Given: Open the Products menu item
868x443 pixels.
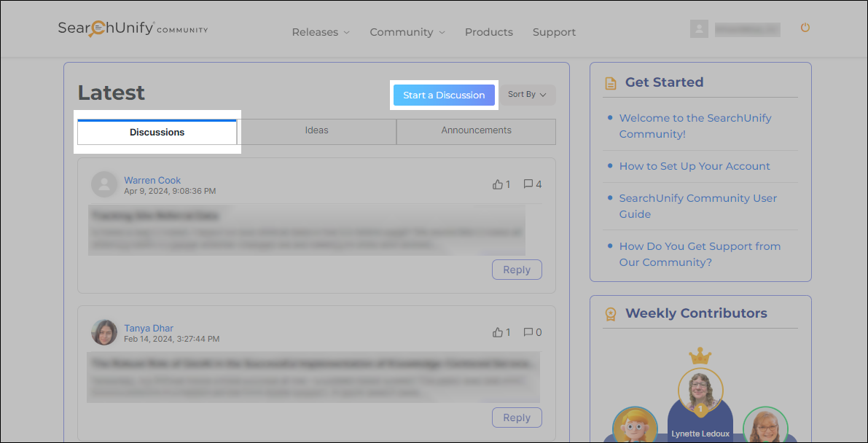Looking at the screenshot, I should (x=488, y=32).
